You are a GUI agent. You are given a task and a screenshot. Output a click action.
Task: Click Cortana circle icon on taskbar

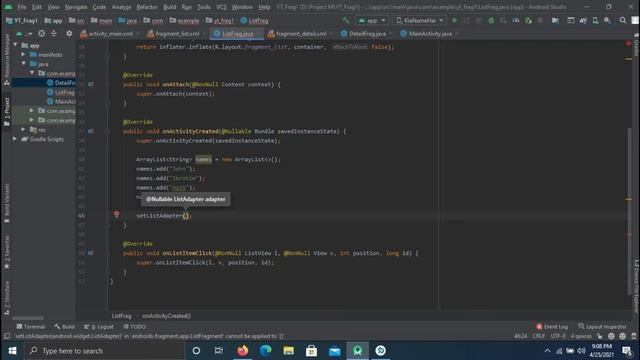coord(196,351)
